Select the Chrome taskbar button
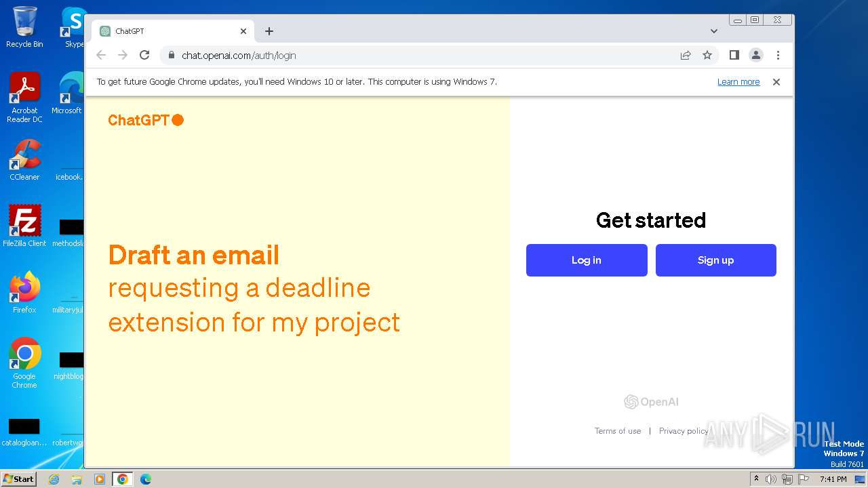 coord(123,479)
